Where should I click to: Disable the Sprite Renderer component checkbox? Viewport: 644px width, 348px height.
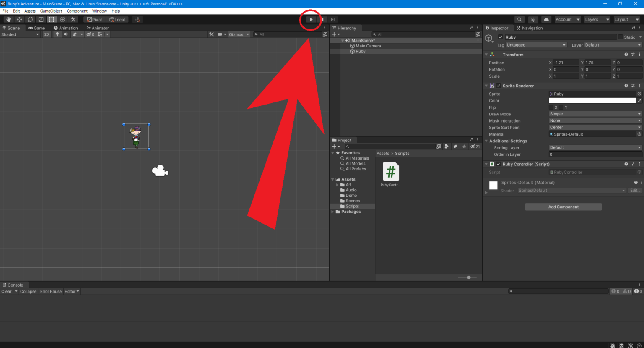tap(499, 86)
